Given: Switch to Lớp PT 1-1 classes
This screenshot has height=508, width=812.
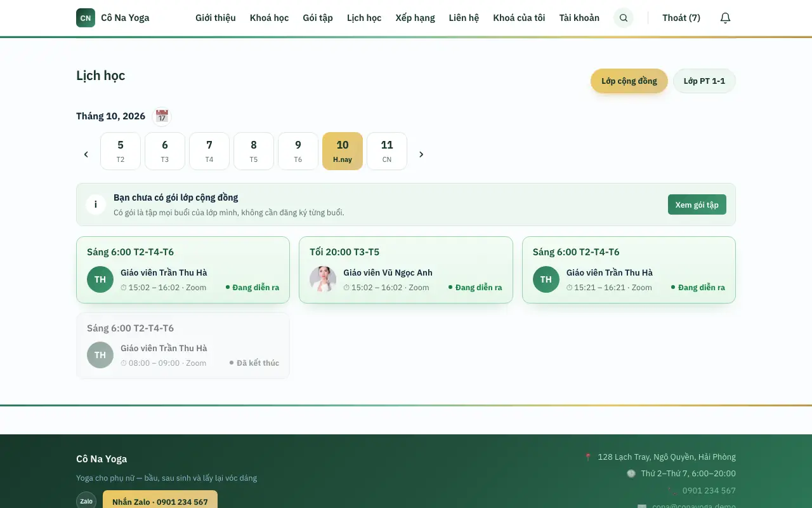Looking at the screenshot, I should click(x=704, y=81).
